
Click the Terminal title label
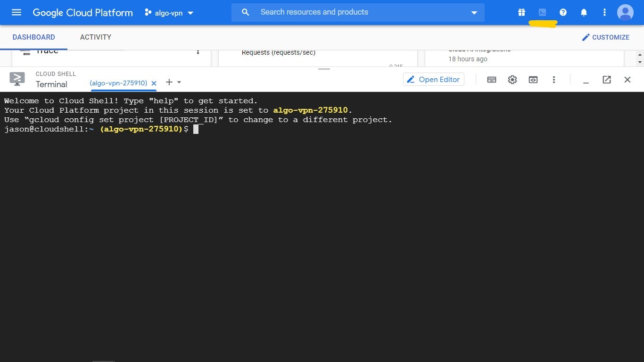coord(51,84)
